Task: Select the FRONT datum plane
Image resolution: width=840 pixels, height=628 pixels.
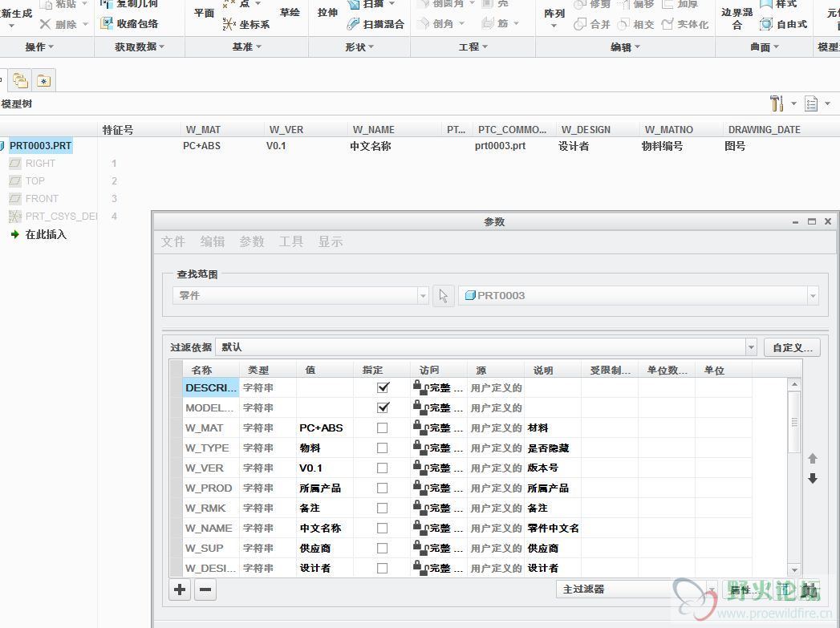Action: [x=34, y=199]
